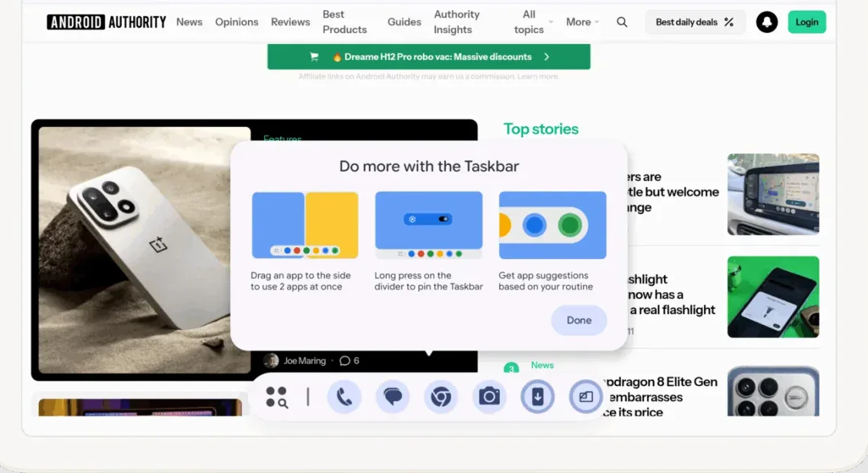
Task: Open the Camera app from the Taskbar
Action: (x=489, y=397)
